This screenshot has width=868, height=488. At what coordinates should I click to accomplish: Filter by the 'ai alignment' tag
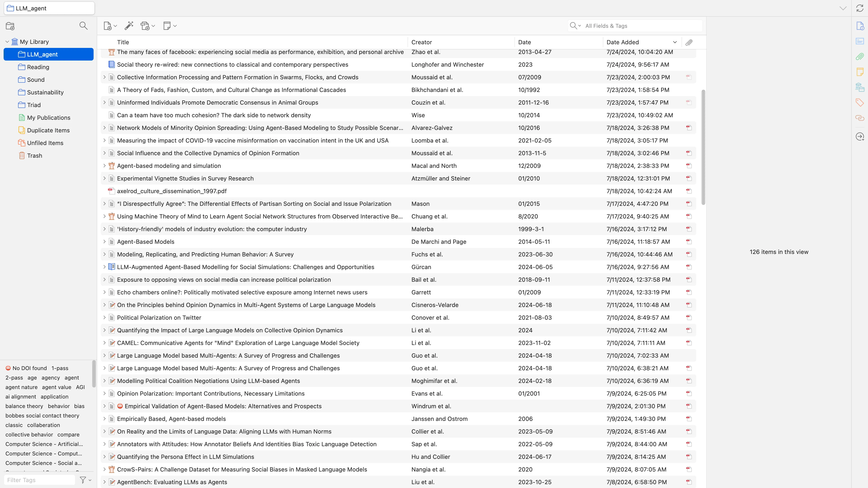coord(21,397)
